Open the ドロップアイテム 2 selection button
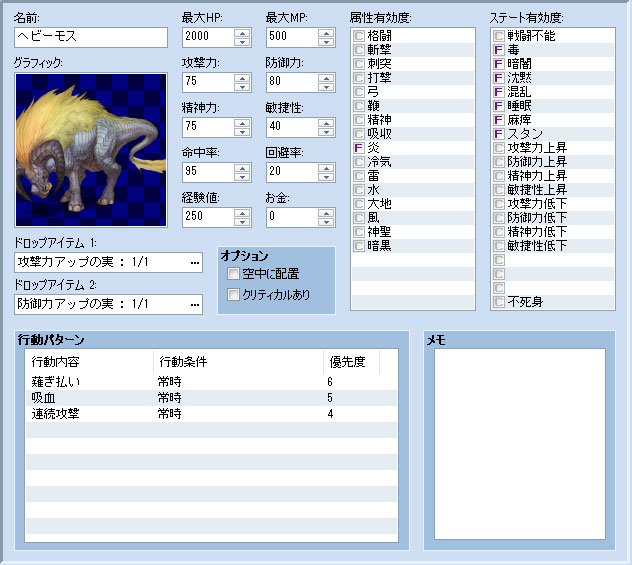This screenshot has height=565, width=632. click(x=195, y=304)
